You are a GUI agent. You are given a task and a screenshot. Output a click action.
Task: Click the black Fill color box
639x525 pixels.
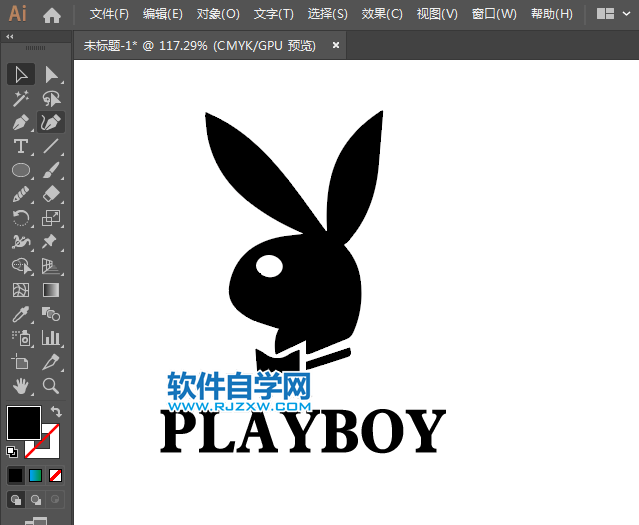click(24, 423)
